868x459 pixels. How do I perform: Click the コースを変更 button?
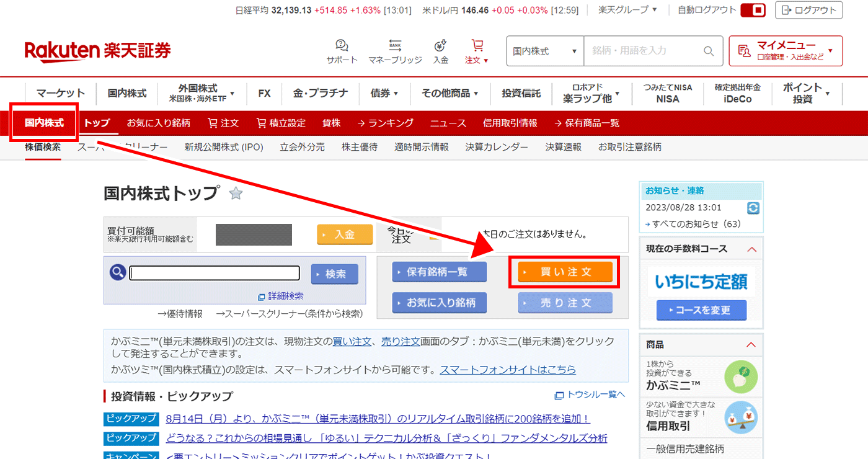(701, 310)
